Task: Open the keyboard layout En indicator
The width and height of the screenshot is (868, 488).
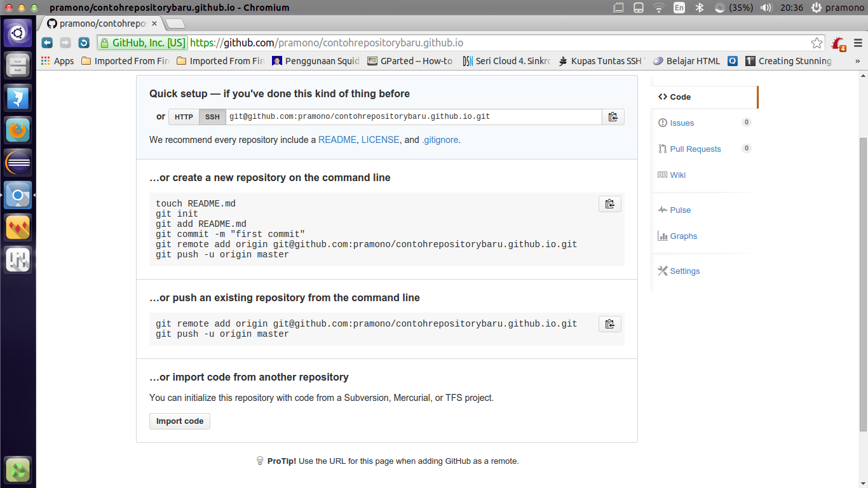Action: (x=679, y=8)
